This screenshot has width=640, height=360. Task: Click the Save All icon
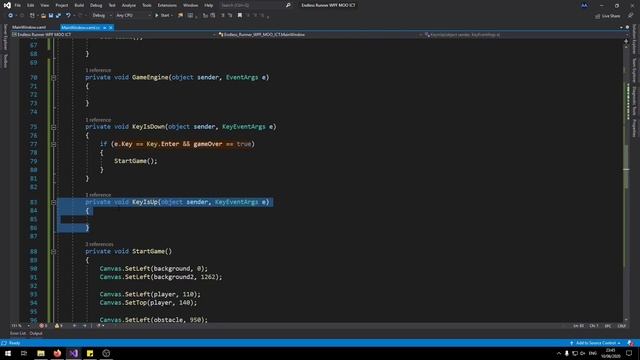[x=58, y=16]
